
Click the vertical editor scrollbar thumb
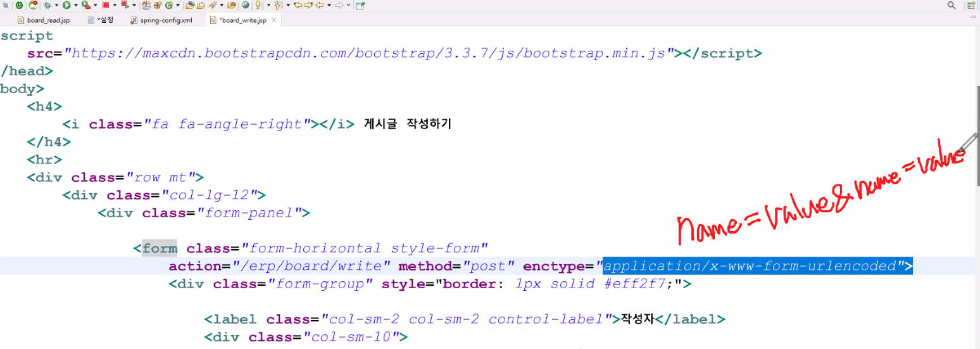point(977,136)
